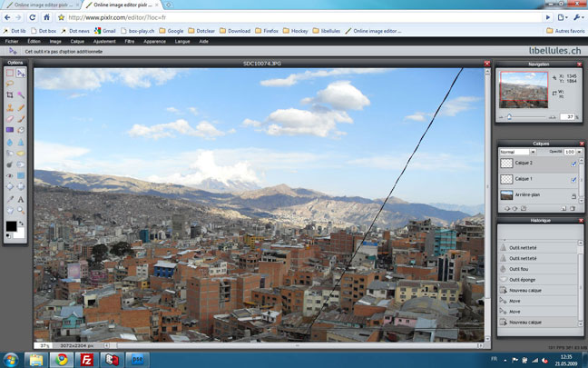588x368 pixels.
Task: Click the background white color swatch
Action: coord(21,234)
